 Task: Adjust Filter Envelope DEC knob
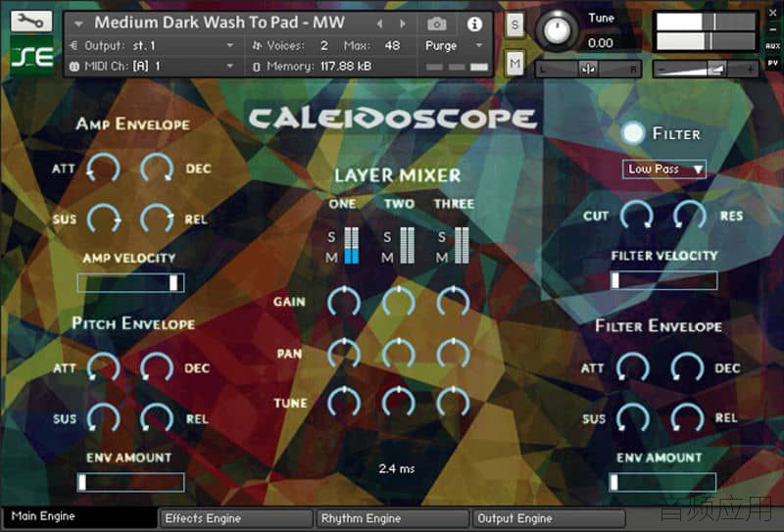pyautogui.click(x=687, y=367)
